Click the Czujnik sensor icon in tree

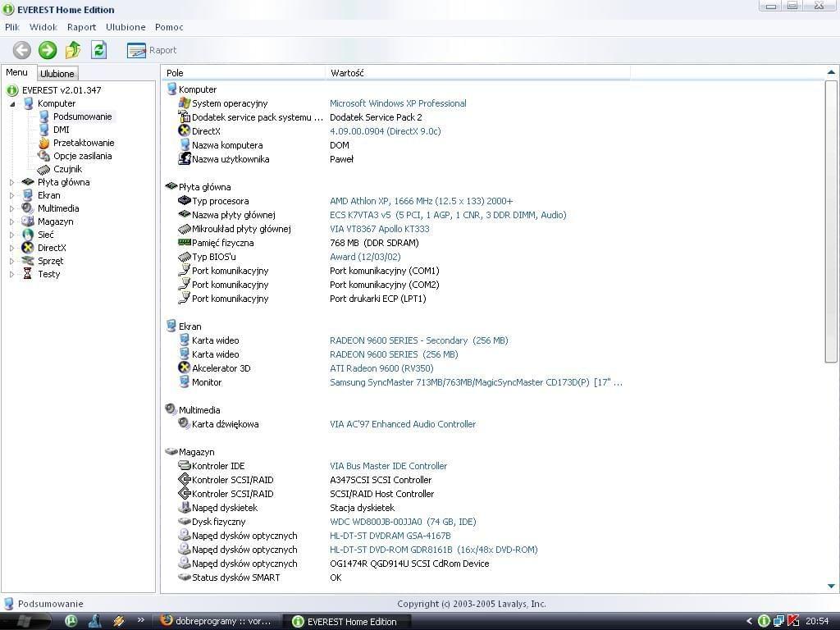44,169
